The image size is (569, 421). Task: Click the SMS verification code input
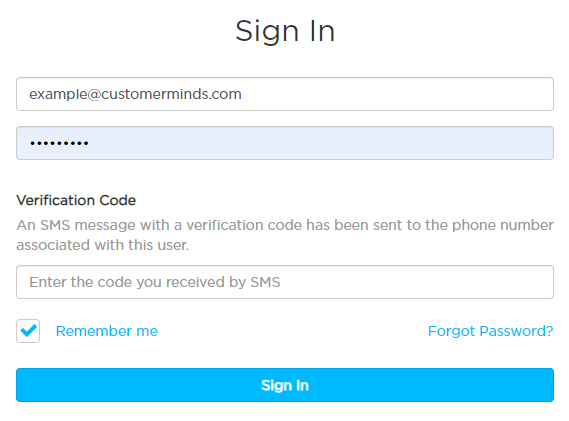coord(285,282)
